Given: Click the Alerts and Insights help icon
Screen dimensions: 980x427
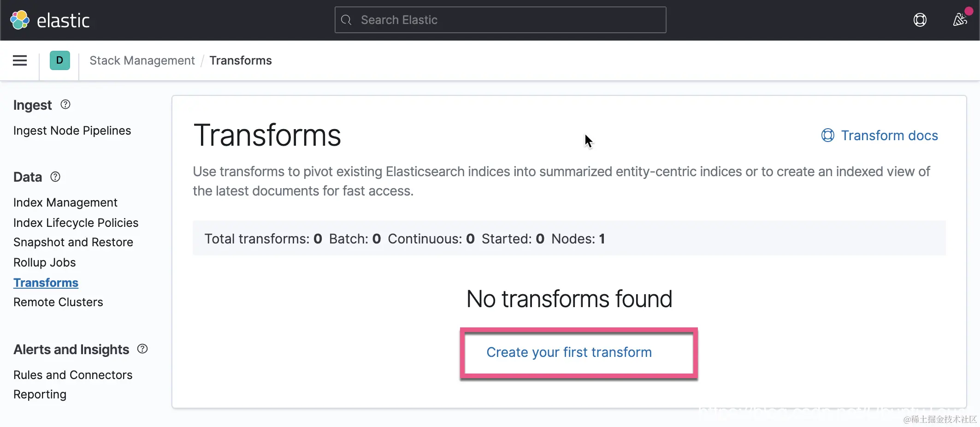Looking at the screenshot, I should point(142,349).
